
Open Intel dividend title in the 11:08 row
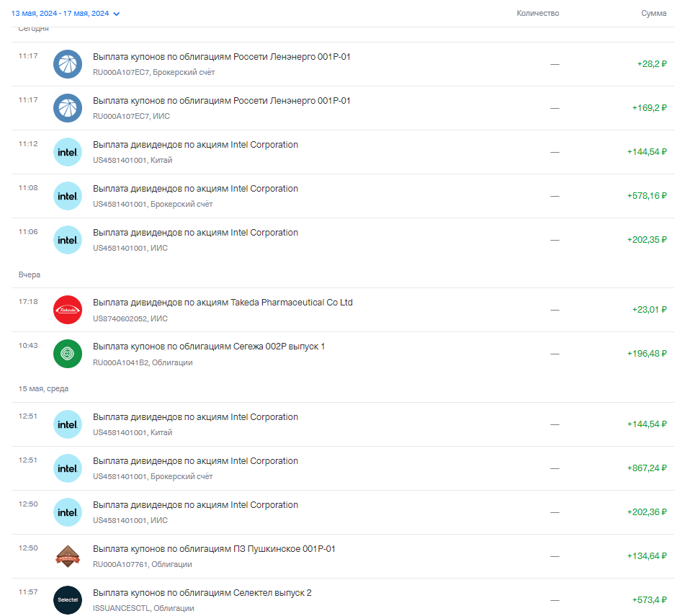point(195,188)
